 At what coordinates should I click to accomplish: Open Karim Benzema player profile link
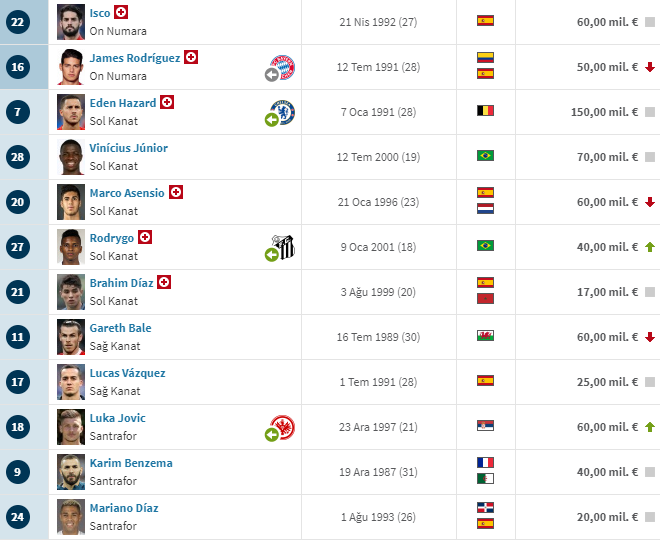point(131,463)
